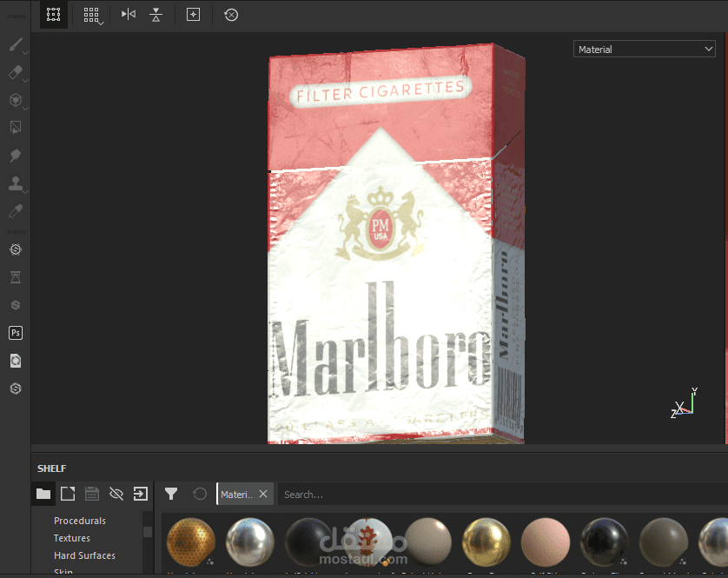Open the tiling grid options dropdown
The height and width of the screenshot is (578, 728).
[x=92, y=15]
